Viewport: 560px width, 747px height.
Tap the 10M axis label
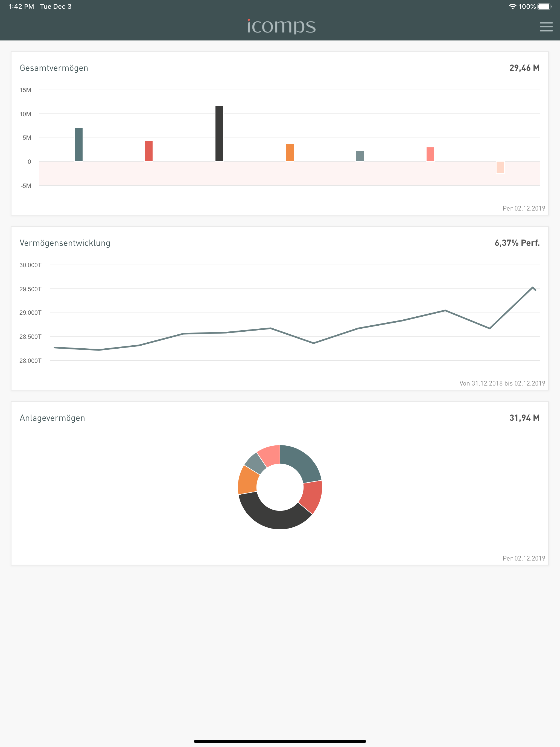pos(25,114)
